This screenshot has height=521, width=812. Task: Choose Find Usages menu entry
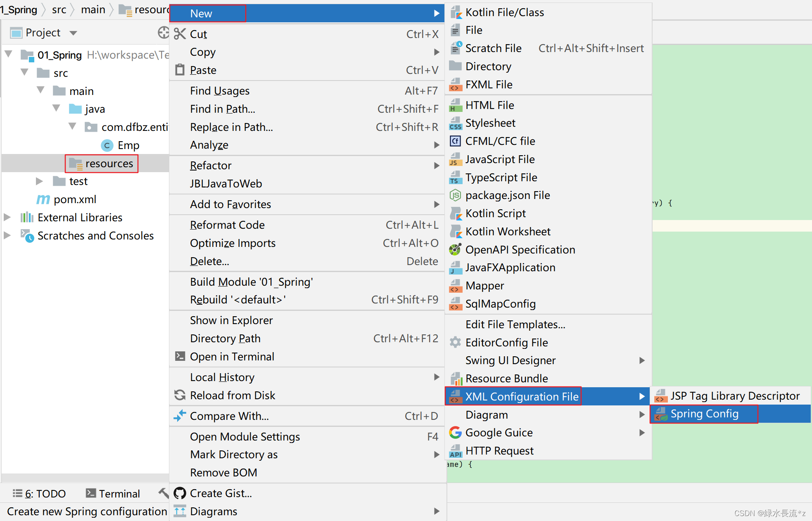click(307, 91)
